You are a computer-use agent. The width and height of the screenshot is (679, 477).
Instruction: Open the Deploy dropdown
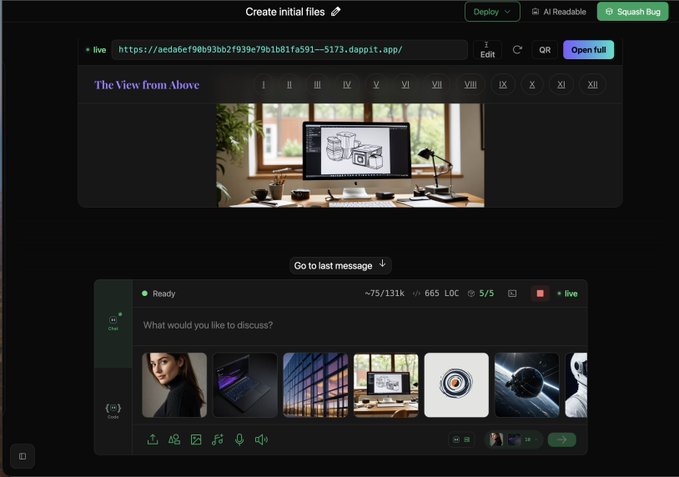(492, 12)
